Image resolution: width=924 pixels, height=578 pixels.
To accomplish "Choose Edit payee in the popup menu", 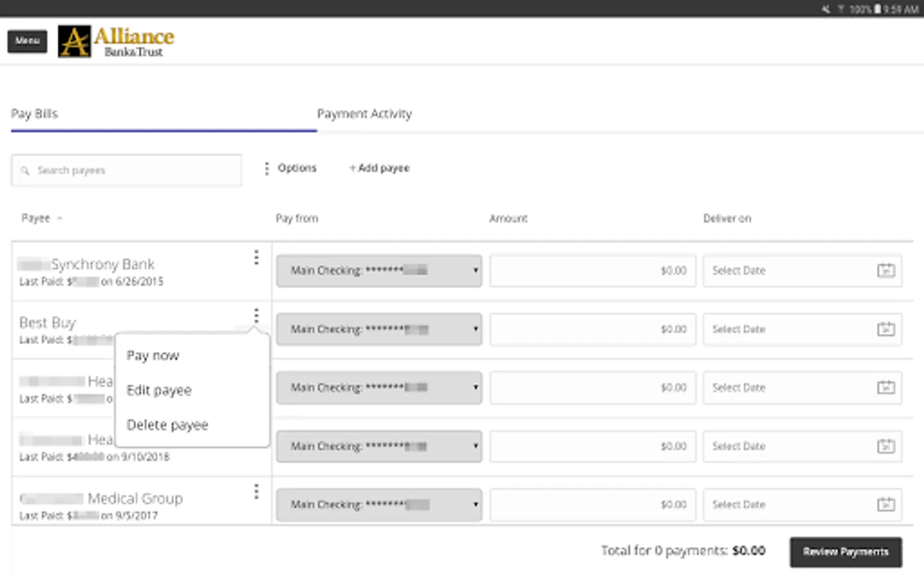I will point(159,390).
